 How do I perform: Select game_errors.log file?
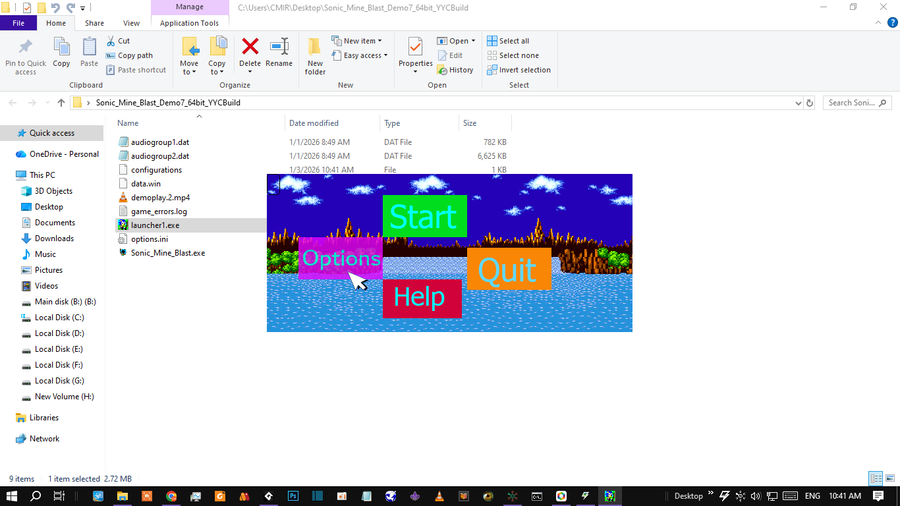(x=158, y=211)
